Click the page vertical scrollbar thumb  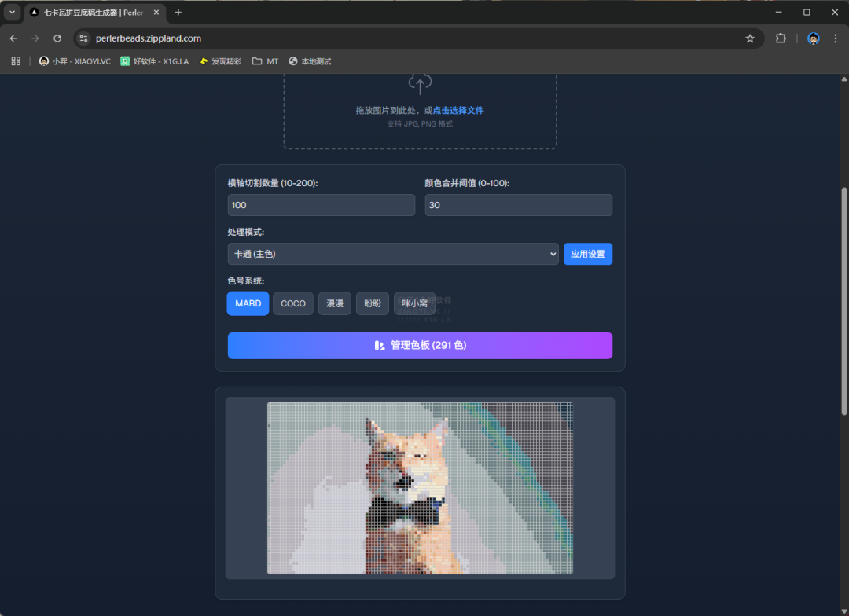tap(844, 301)
